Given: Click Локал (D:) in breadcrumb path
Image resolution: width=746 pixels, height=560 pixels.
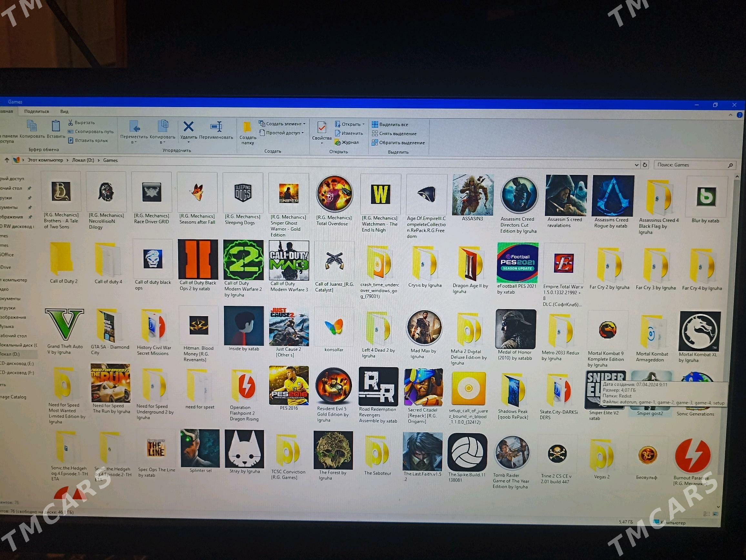Looking at the screenshot, I should tap(83, 160).
